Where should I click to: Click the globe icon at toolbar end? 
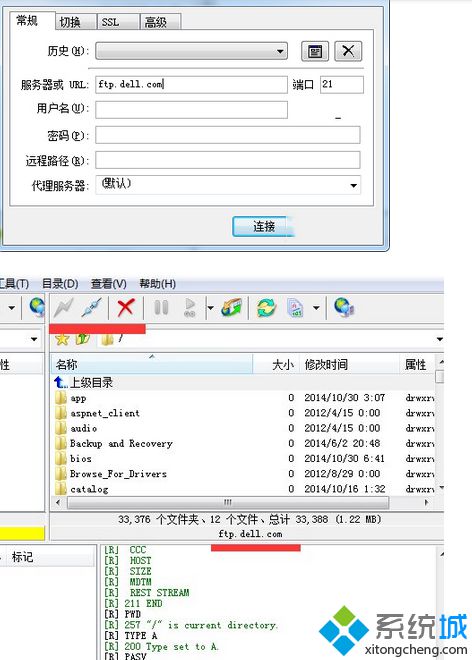(x=344, y=308)
